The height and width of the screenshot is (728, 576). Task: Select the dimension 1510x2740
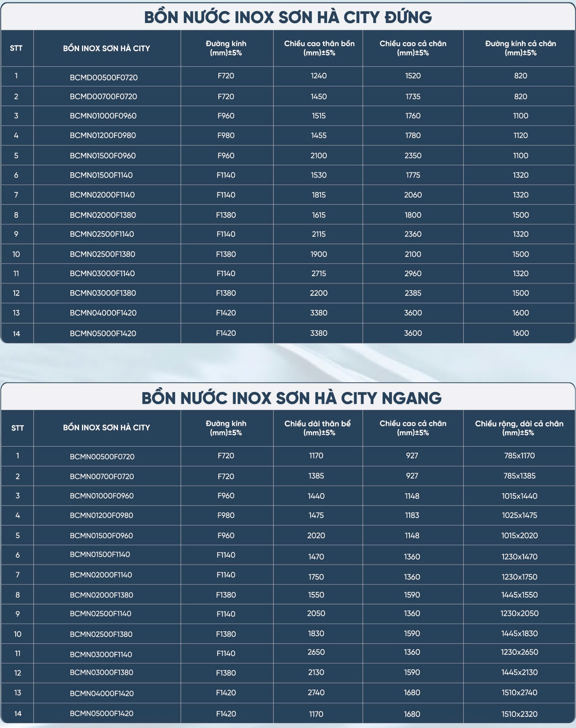coord(519,692)
